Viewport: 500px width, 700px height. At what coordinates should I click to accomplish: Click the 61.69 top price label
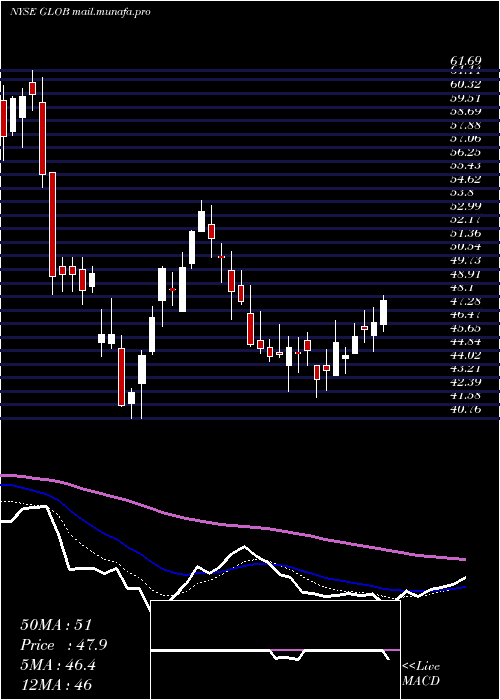pos(465,61)
